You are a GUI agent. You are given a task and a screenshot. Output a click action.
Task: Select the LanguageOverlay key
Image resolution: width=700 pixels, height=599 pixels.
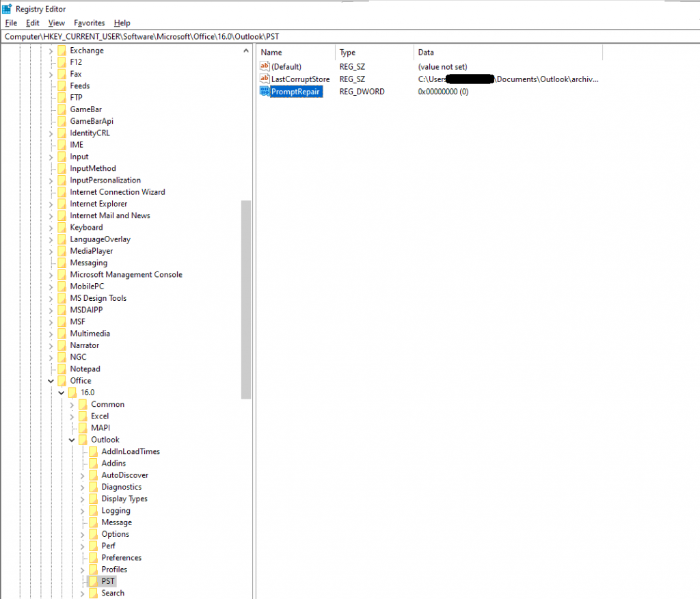click(100, 239)
